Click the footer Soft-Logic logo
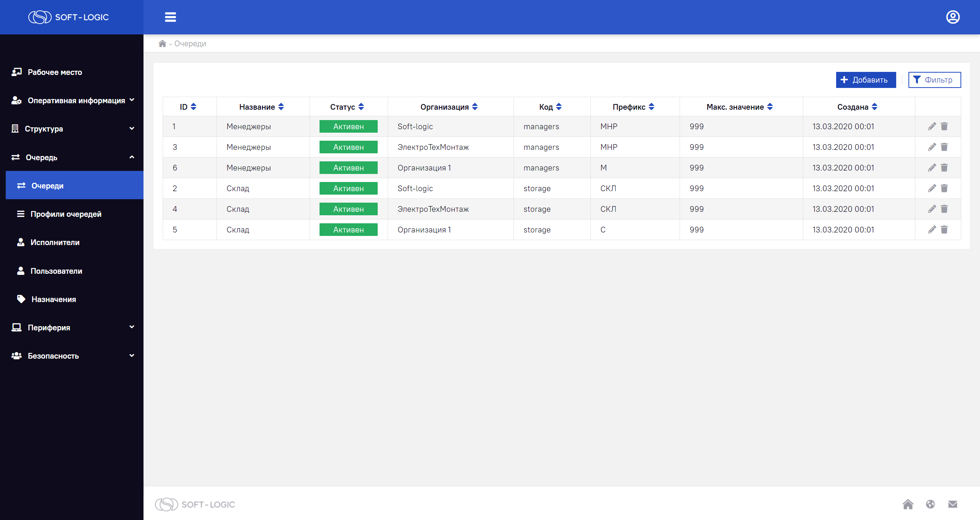The height and width of the screenshot is (520, 980). (x=195, y=504)
